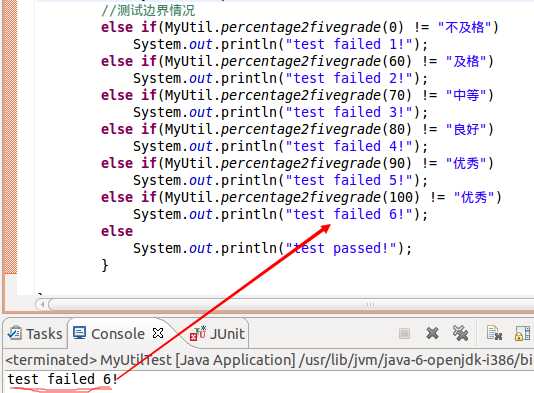534x393 pixels.
Task: Switch to the Tasks tab
Action: tap(35, 333)
